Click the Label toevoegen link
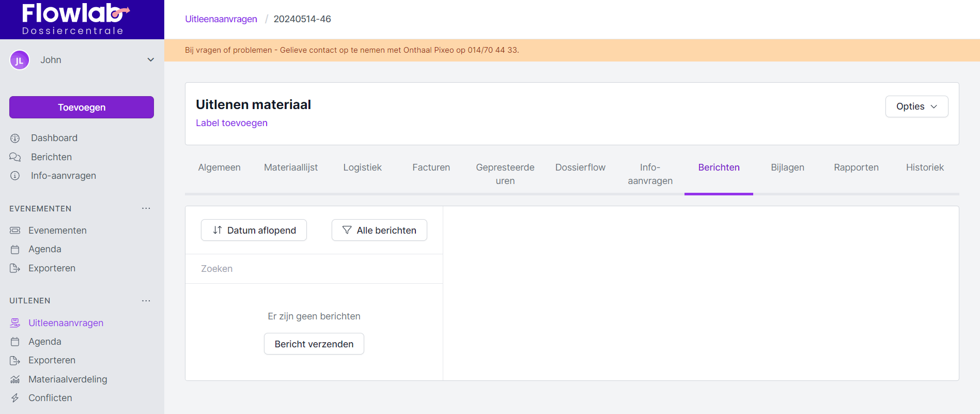Screen dimensions: 980x414 [x=231, y=123]
